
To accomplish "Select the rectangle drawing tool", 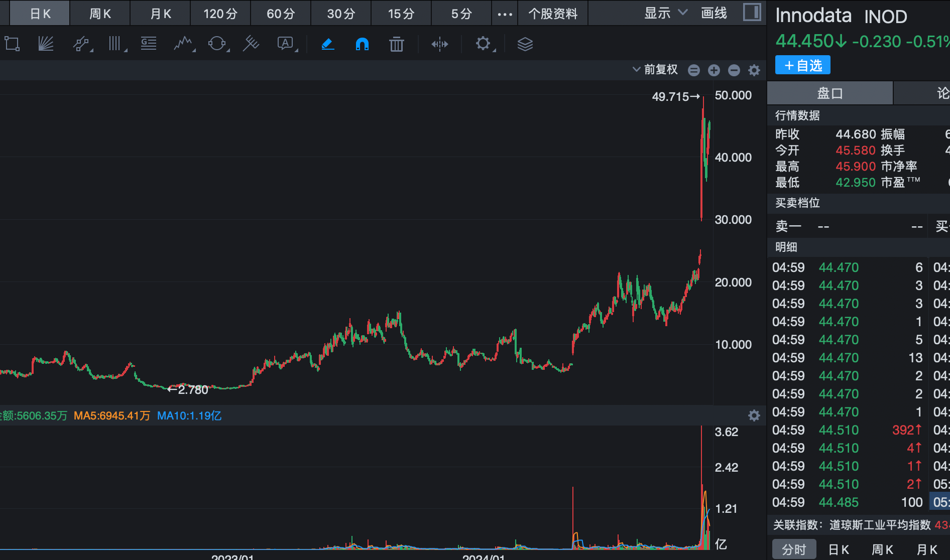I will 12,44.
